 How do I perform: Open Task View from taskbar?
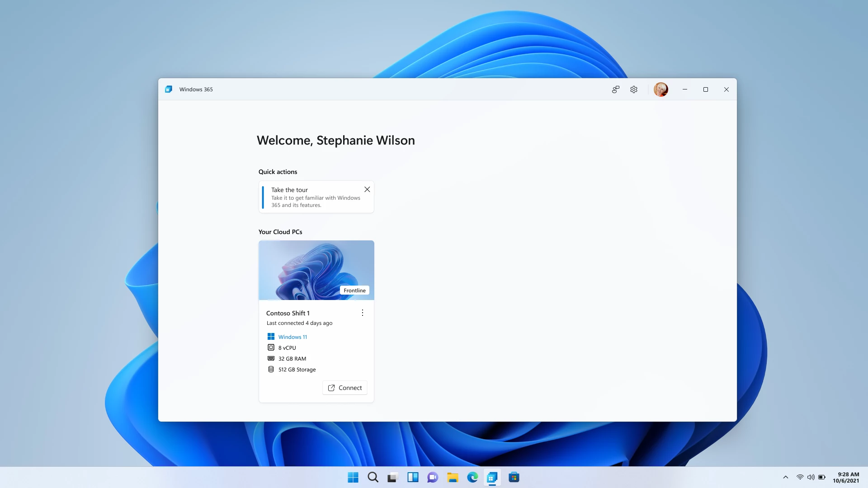(x=392, y=477)
